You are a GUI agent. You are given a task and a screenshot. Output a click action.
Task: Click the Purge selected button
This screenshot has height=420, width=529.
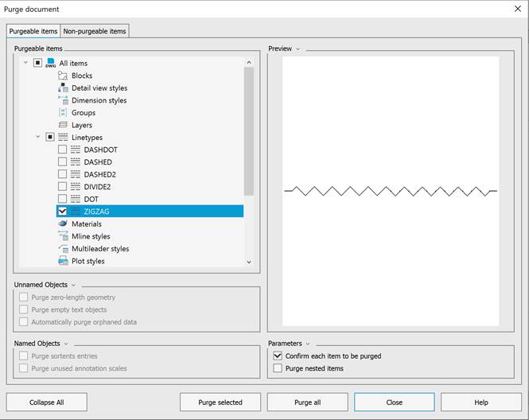(220, 402)
